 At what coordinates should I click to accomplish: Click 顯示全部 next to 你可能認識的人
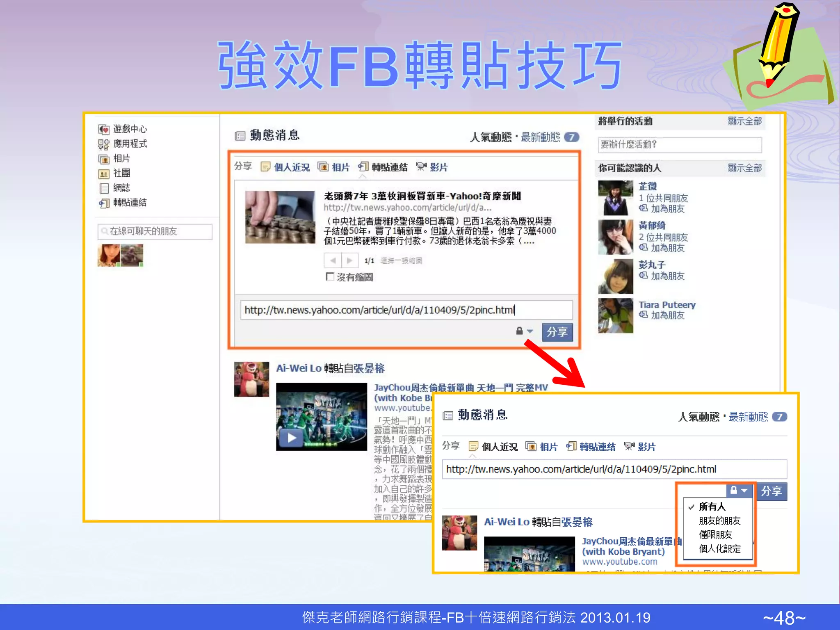pyautogui.click(x=744, y=168)
